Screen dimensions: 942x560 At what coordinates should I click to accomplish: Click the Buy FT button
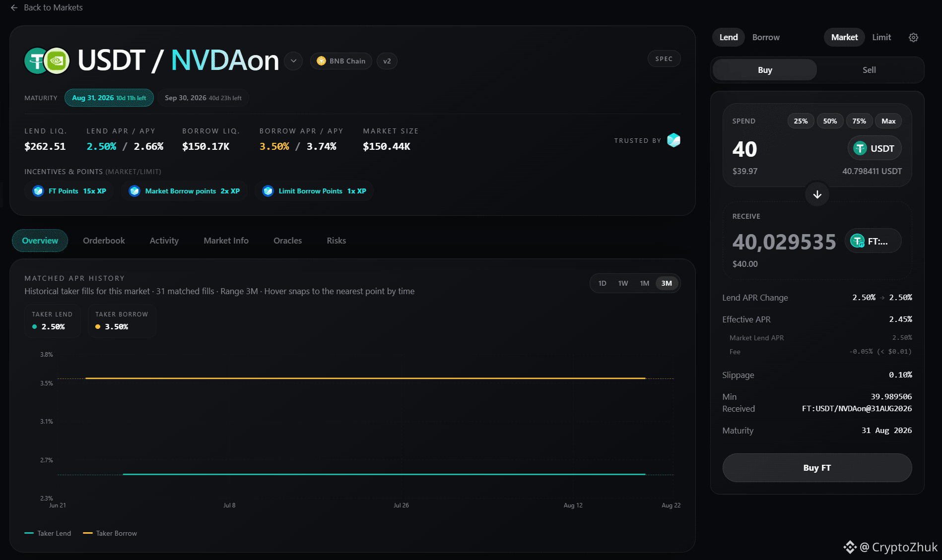pos(817,468)
